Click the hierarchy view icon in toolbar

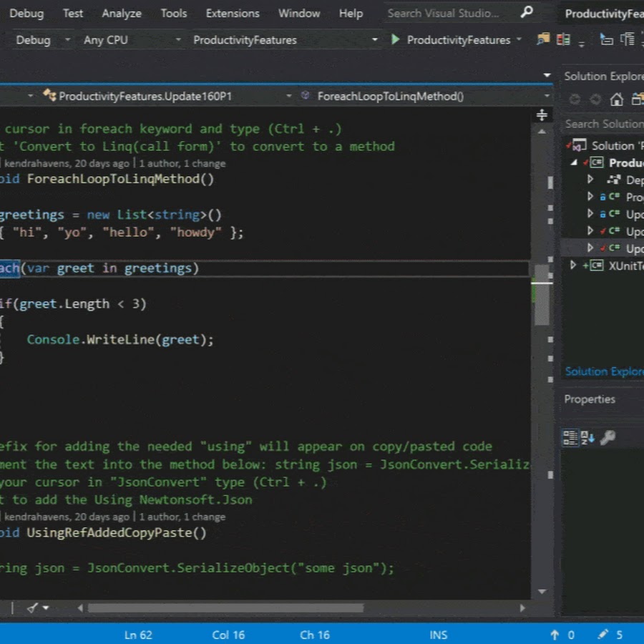[627, 39]
